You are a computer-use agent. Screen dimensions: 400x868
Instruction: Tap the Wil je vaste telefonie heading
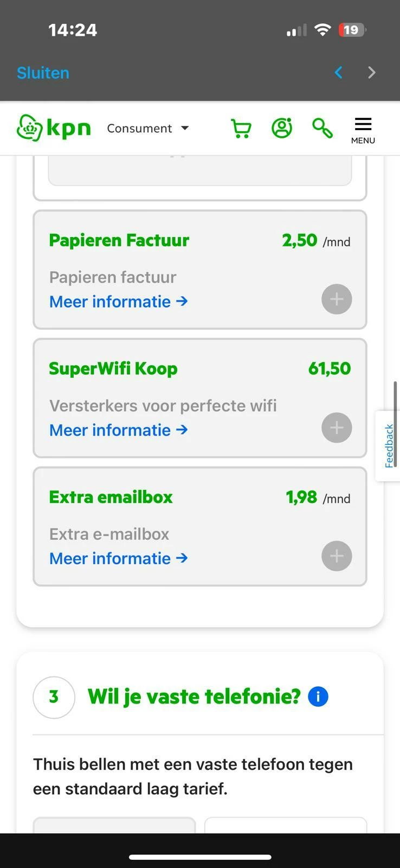[x=194, y=697]
